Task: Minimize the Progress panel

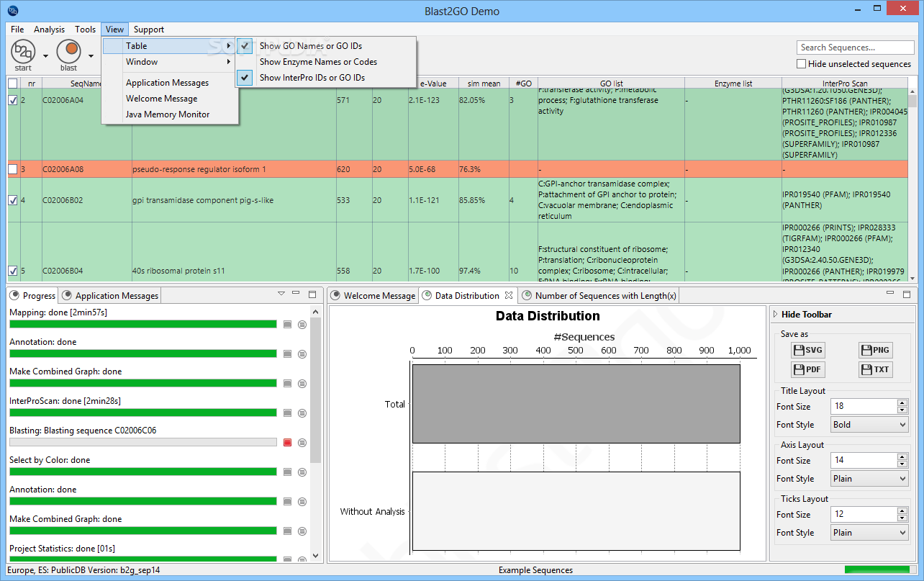Action: (x=296, y=293)
